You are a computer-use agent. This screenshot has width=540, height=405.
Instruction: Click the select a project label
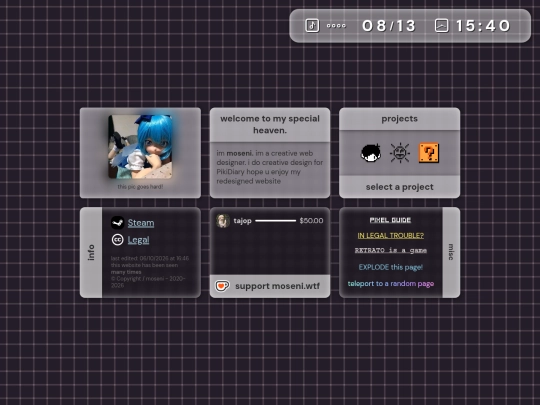pos(399,187)
